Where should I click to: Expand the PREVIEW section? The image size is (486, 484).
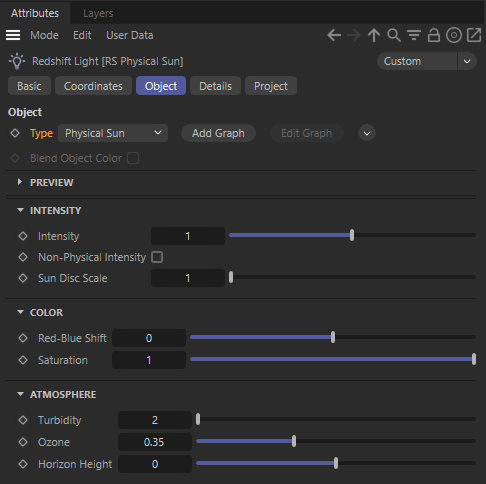click(20, 182)
